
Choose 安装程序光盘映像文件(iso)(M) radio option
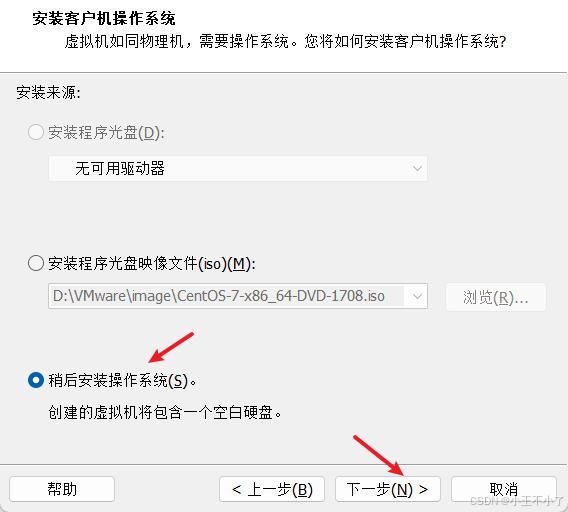pos(36,263)
